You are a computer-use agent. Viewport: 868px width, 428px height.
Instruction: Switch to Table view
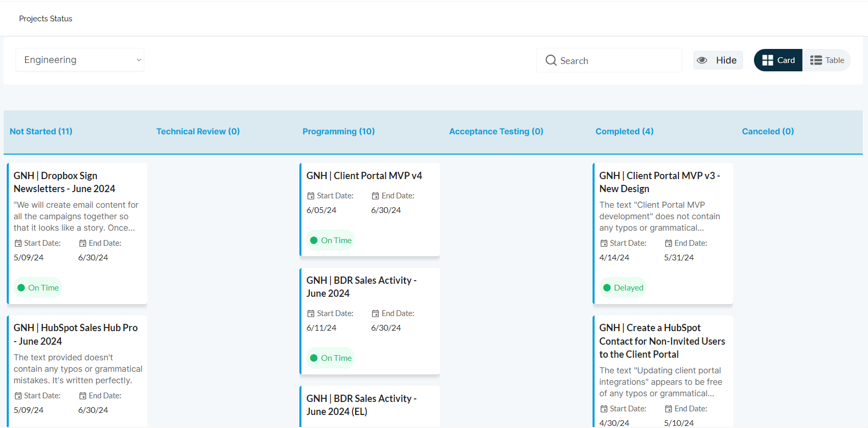pyautogui.click(x=827, y=60)
